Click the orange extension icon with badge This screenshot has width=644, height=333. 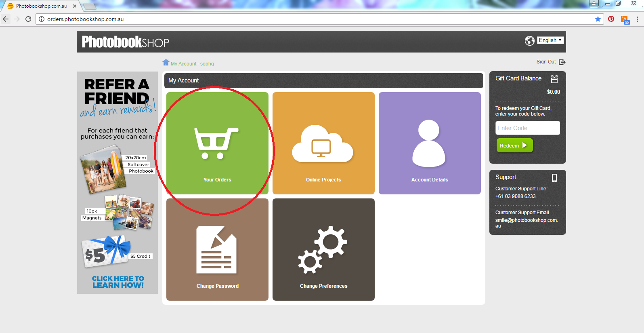625,19
